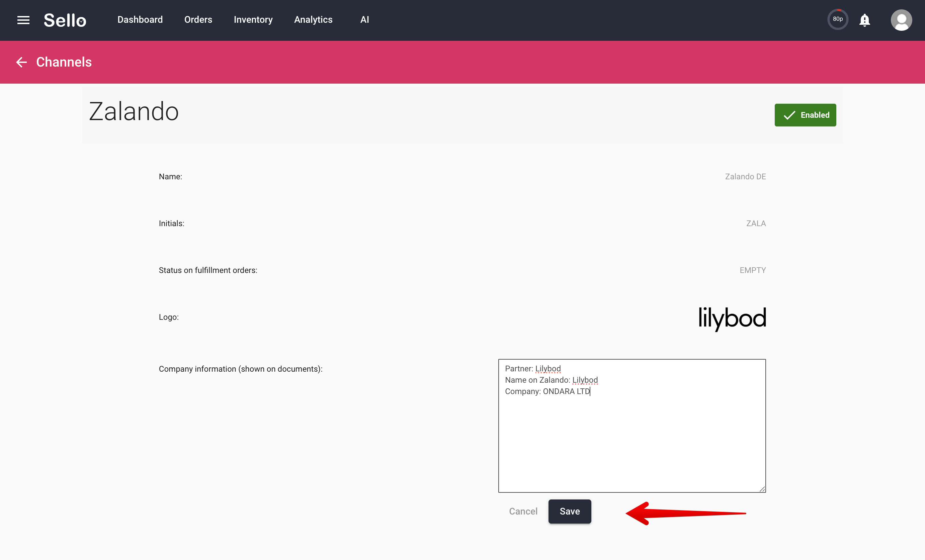Screen dimensions: 925x560
Task: Click the Sello logo
Action: tap(65, 20)
